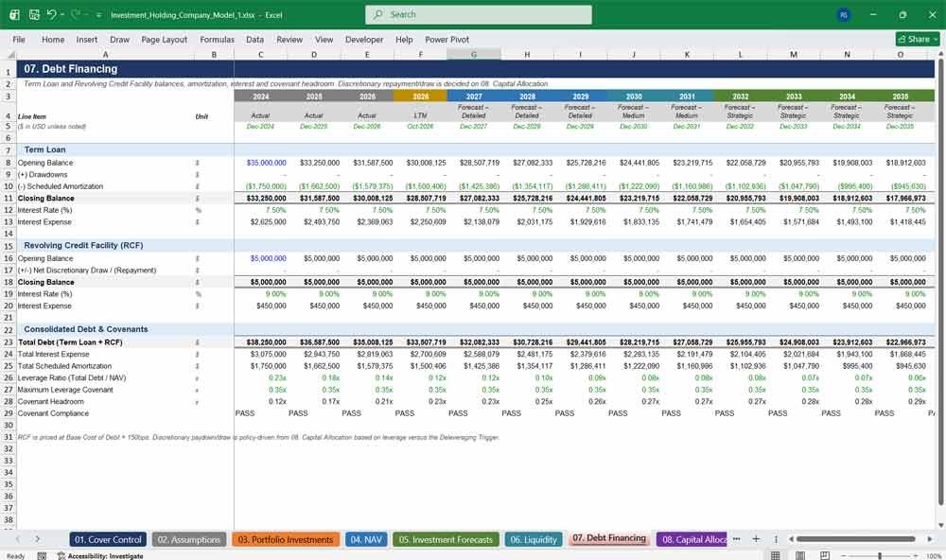Click in the Search box
Image resolution: width=946 pixels, height=560 pixels.
(479, 14)
